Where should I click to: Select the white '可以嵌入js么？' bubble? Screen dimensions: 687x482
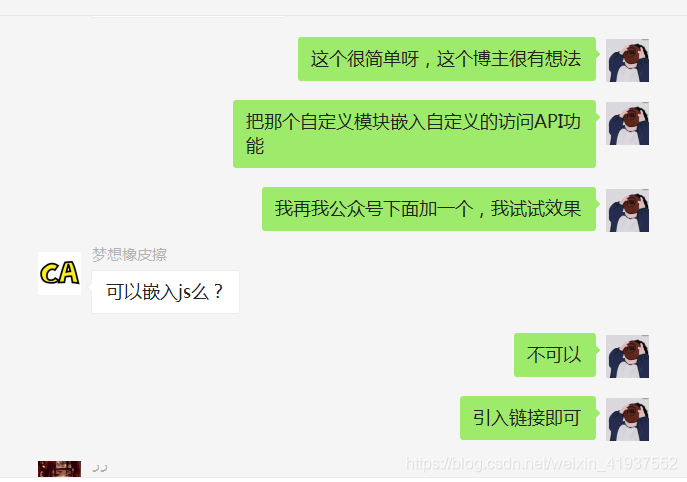click(165, 292)
